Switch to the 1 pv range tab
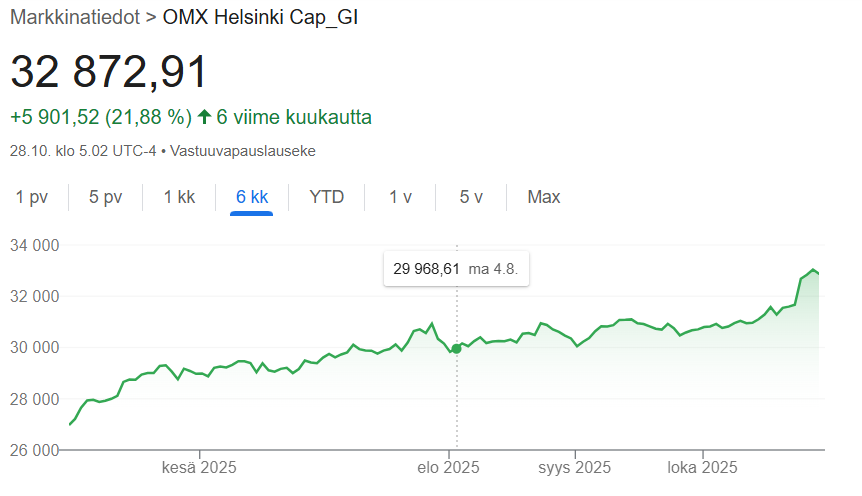The width and height of the screenshot is (862, 496). [x=32, y=197]
